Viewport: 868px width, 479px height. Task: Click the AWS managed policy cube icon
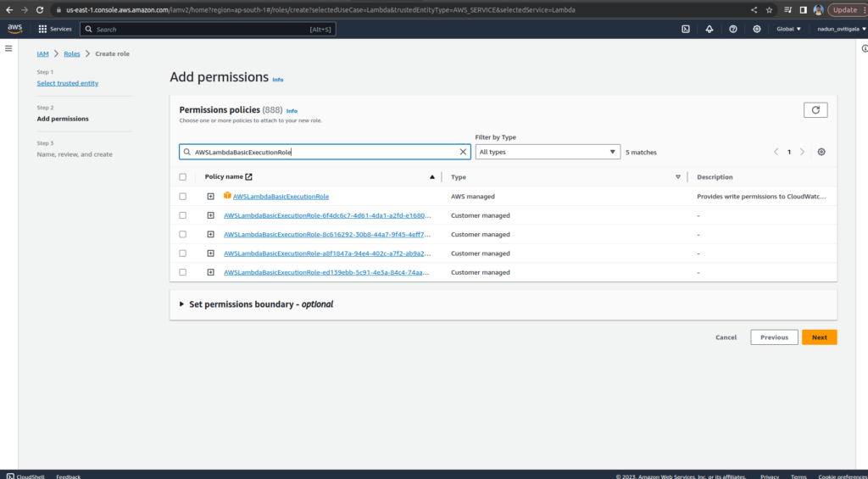[x=227, y=196]
